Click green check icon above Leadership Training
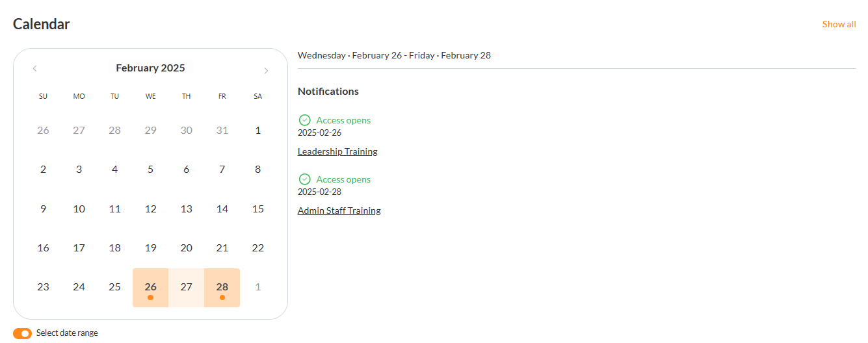868x343 pixels. (304, 120)
